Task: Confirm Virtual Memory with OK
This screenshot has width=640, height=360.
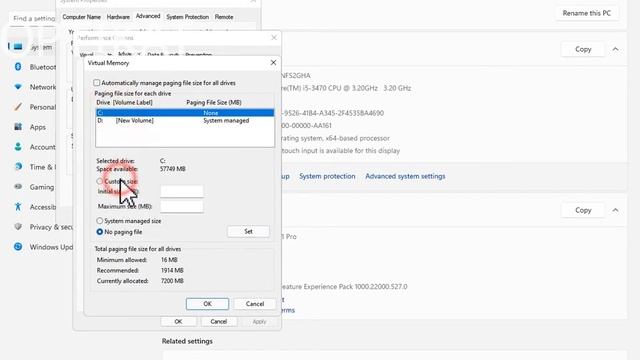Action: tap(207, 304)
